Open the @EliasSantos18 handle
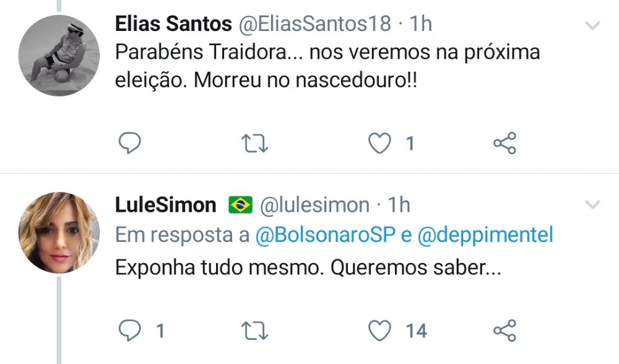This screenshot has height=364, width=619. click(315, 24)
